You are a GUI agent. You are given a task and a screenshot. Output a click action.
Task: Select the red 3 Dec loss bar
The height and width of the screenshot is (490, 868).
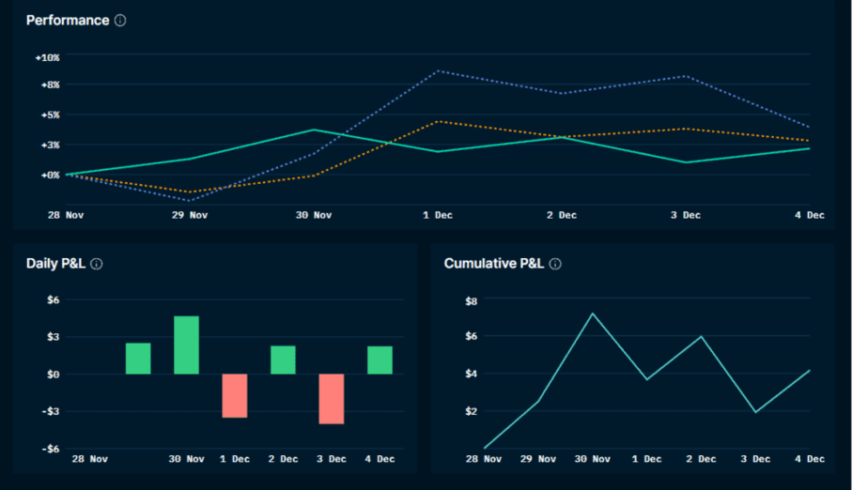(331, 398)
